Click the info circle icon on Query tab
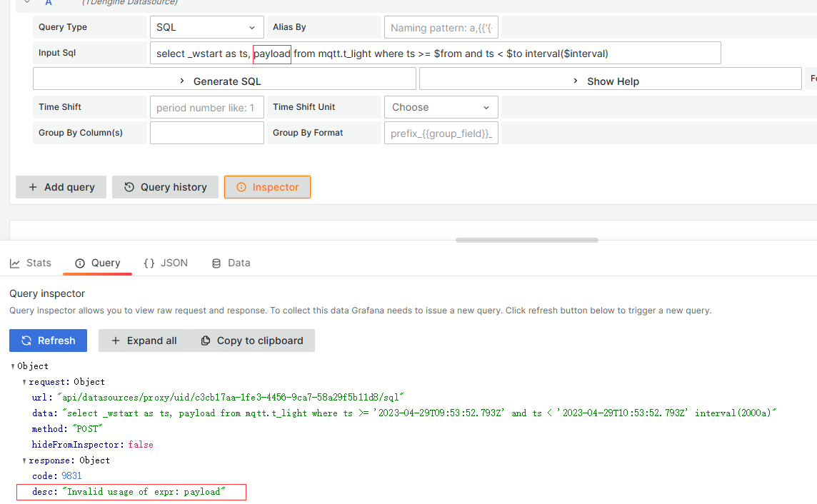The image size is (817, 504). tap(79, 263)
